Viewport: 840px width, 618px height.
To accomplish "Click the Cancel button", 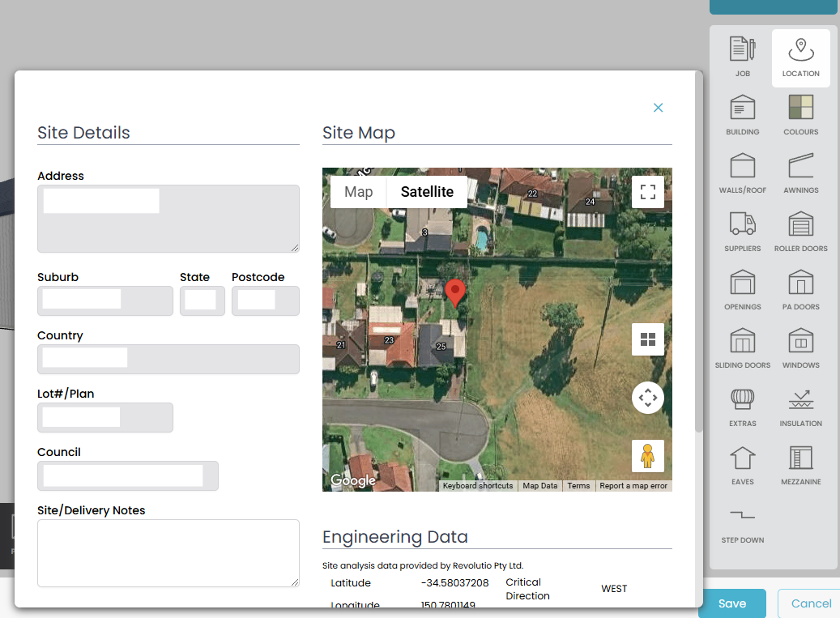I will coord(809,603).
